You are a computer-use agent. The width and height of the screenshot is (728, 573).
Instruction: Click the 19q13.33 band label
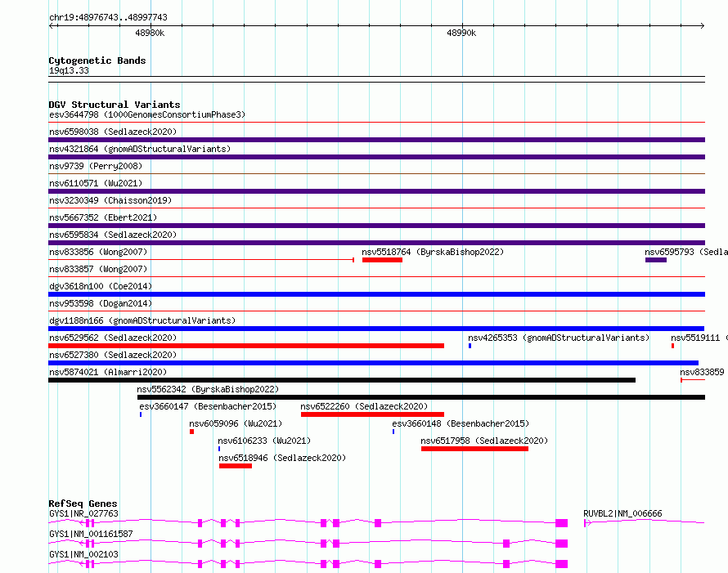click(x=69, y=70)
